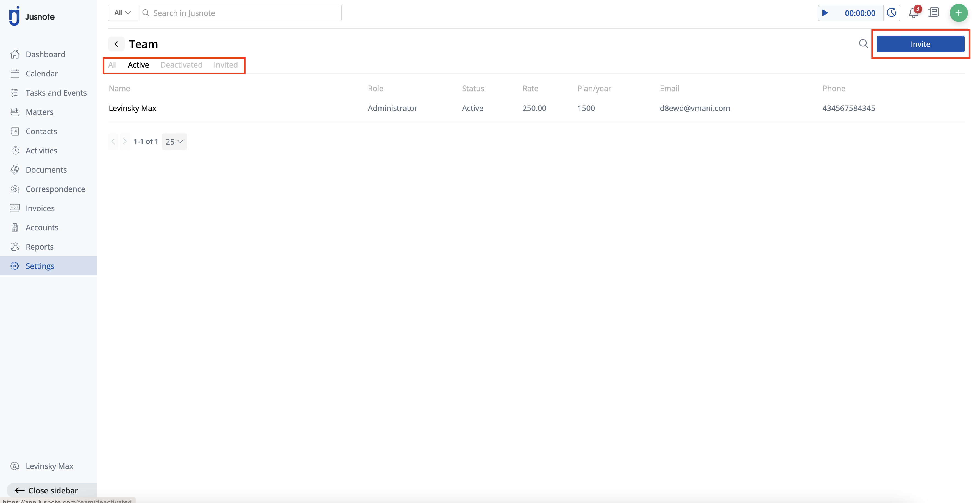The height and width of the screenshot is (503, 980).
Task: Click the next page arrow
Action: (125, 141)
